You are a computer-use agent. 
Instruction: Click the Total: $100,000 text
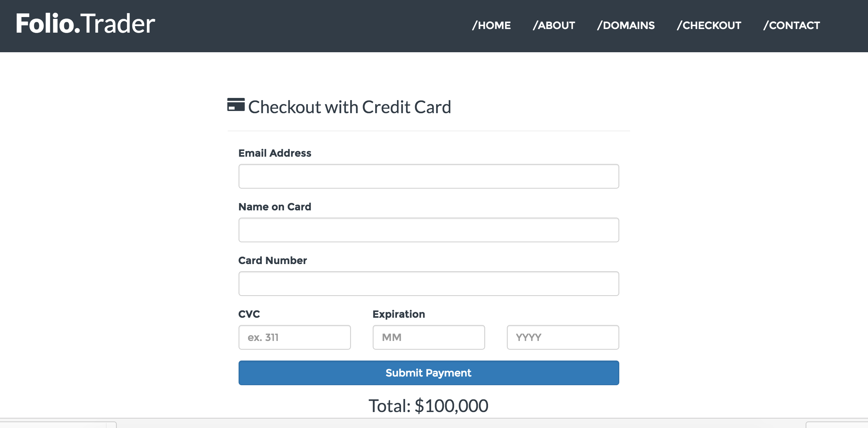click(428, 406)
